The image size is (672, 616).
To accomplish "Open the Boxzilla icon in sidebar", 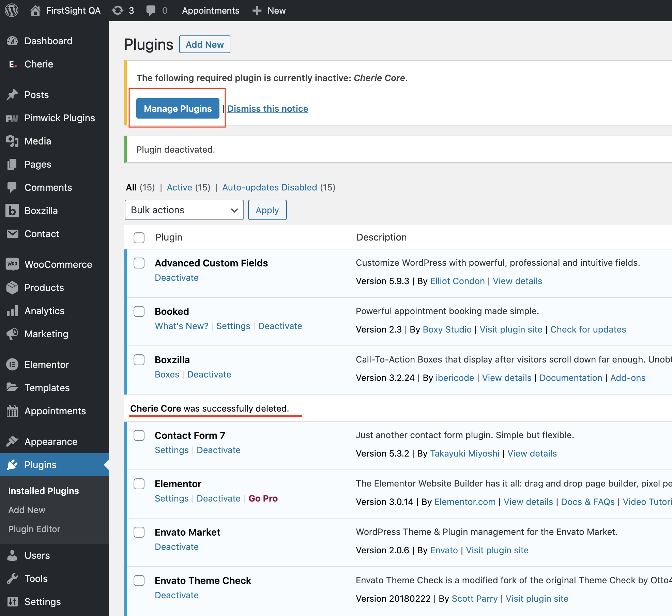I will pyautogui.click(x=12, y=211).
